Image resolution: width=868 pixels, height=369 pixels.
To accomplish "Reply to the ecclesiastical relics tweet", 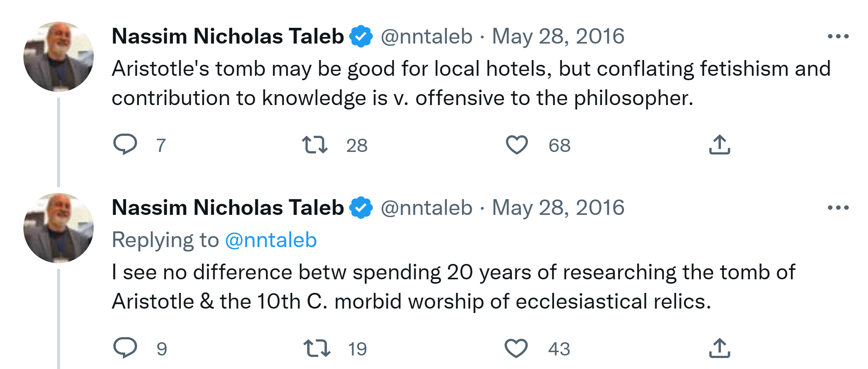I will tap(125, 347).
